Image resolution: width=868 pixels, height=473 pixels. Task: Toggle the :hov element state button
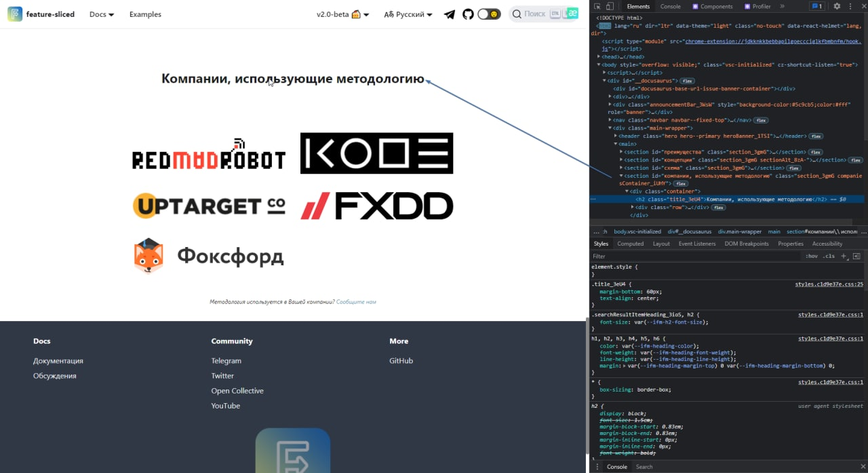pos(812,257)
